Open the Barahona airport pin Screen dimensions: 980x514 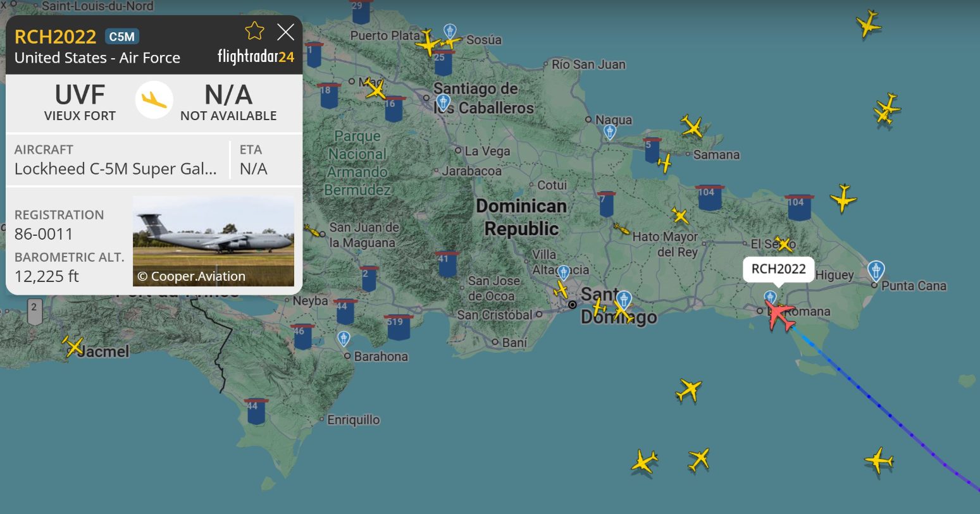pos(344,338)
